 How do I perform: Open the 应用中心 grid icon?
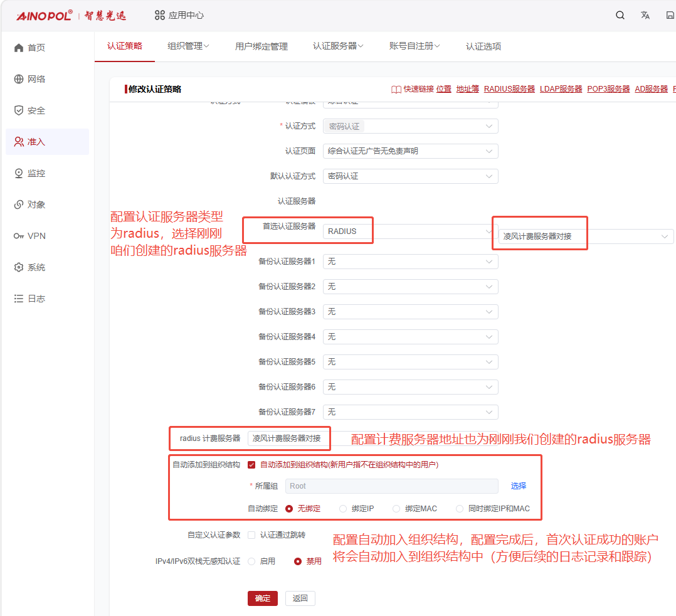pyautogui.click(x=159, y=15)
